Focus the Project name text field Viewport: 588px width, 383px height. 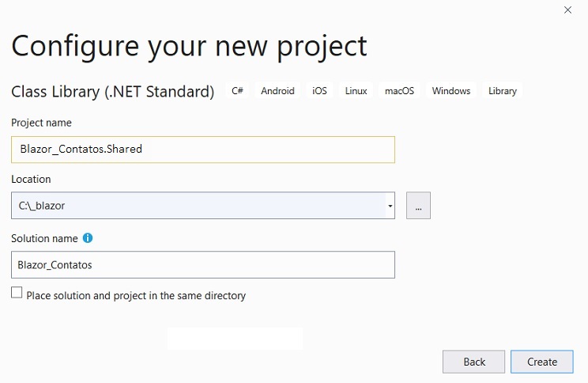tap(203, 150)
